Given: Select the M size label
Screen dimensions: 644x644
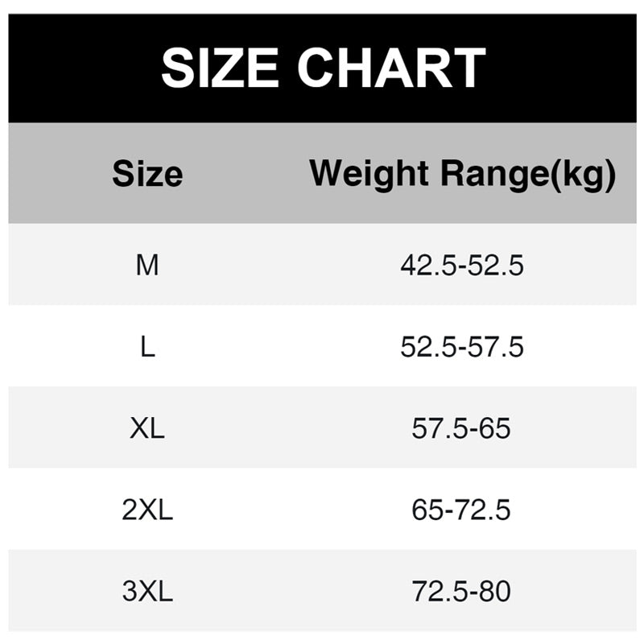Looking at the screenshot, I should [147, 265].
